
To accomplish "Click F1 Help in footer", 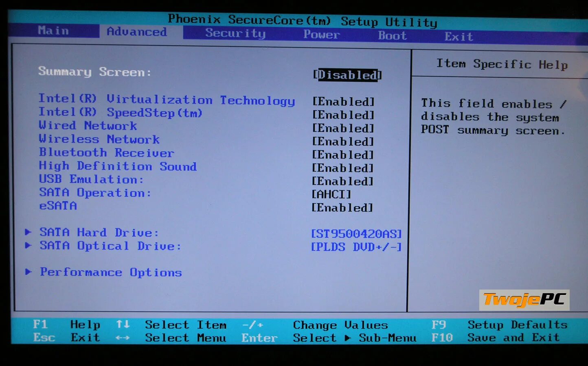I will tap(66, 325).
